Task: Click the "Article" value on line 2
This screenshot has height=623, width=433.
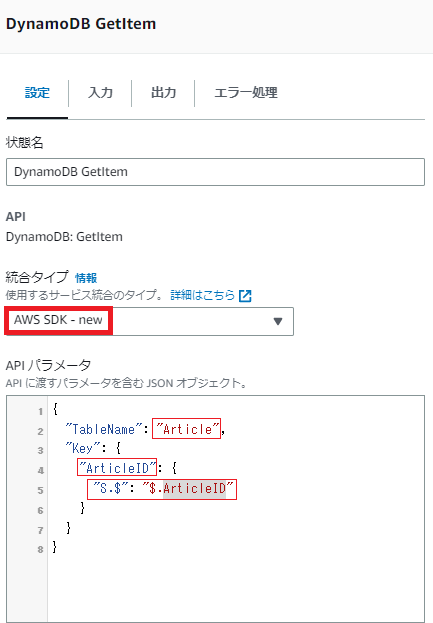Action: click(x=187, y=429)
